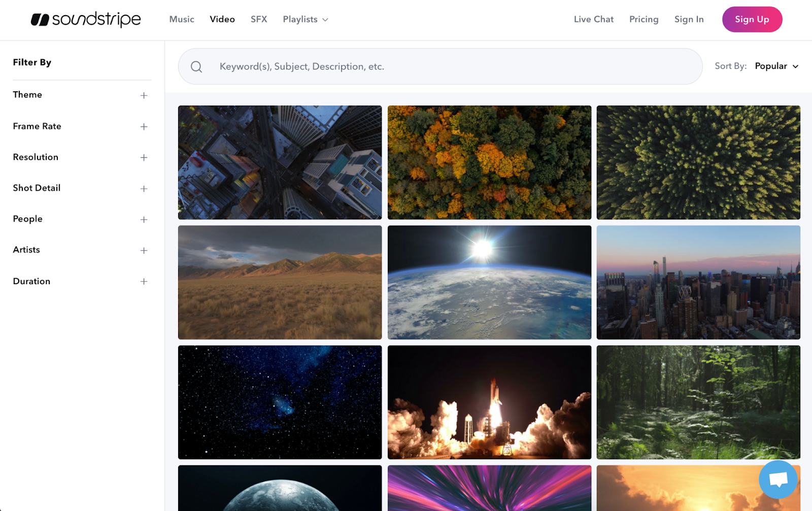Click the plus icon beside Frame Rate

tap(144, 127)
